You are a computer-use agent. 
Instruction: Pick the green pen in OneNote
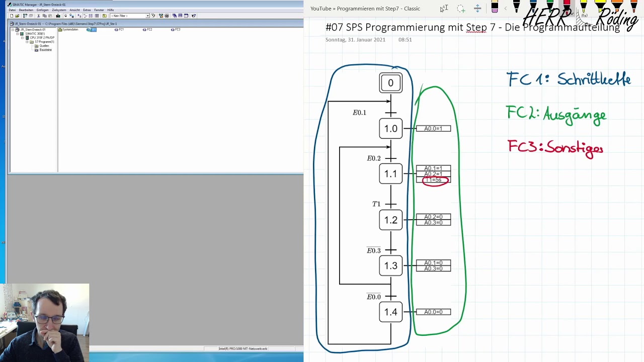click(550, 7)
